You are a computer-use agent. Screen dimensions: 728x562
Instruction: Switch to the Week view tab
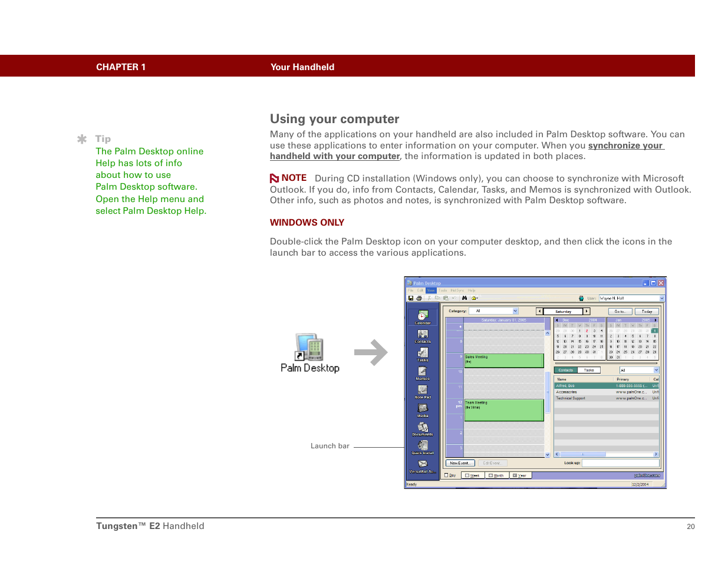pos(472,475)
